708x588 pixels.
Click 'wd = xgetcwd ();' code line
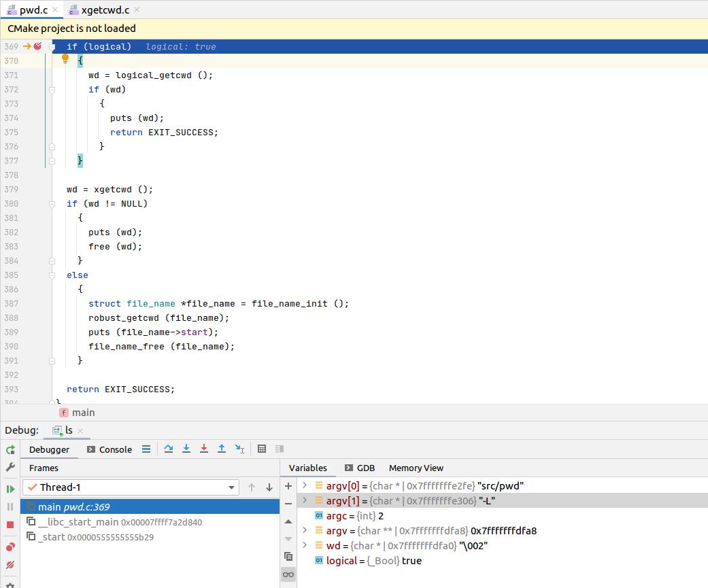pos(109,190)
